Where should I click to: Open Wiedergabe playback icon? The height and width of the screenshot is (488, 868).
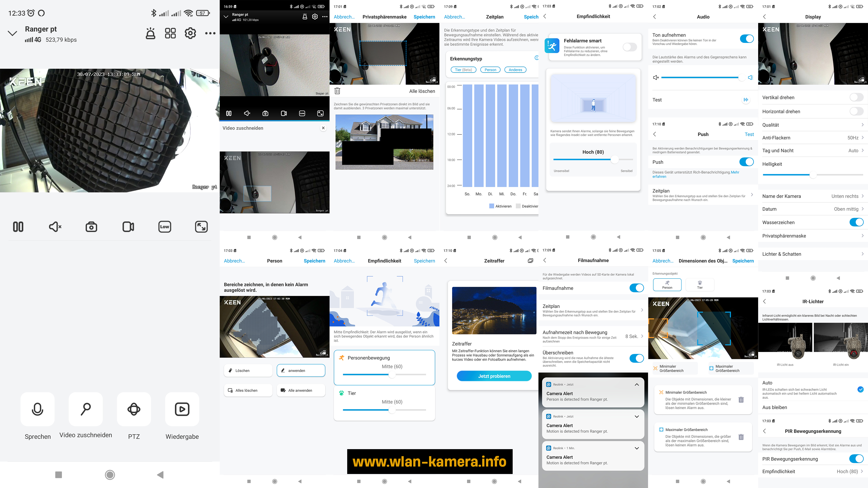[x=182, y=409]
